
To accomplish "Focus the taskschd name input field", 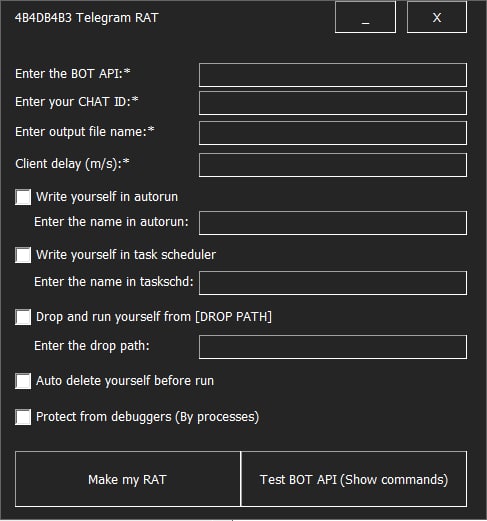I will pos(333,283).
